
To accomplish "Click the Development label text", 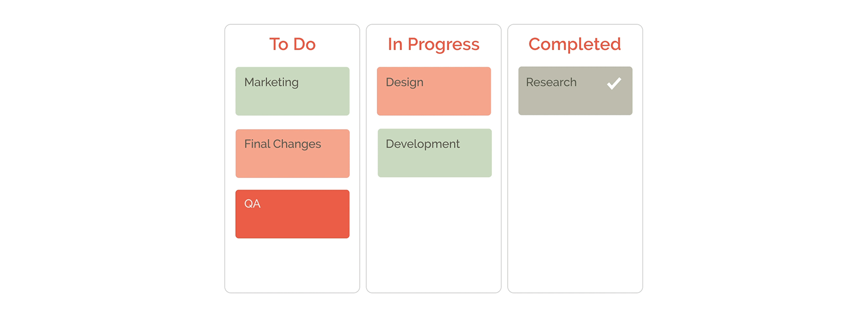I will click(423, 144).
